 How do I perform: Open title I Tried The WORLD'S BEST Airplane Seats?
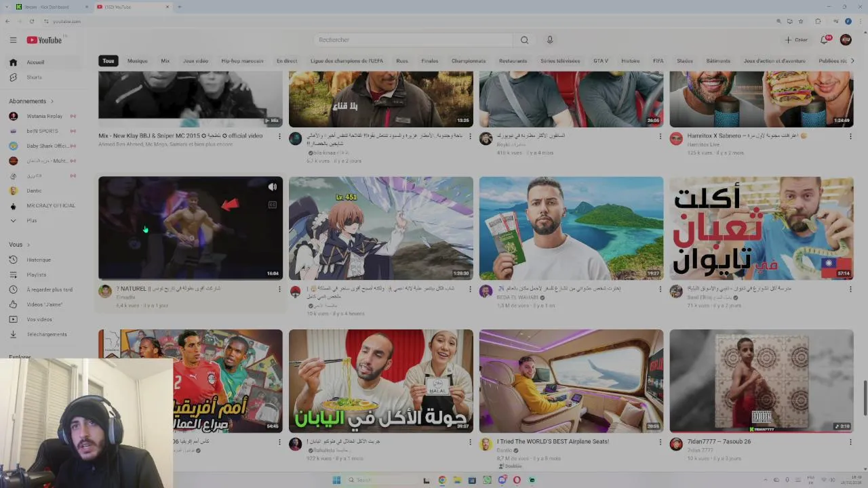click(553, 441)
